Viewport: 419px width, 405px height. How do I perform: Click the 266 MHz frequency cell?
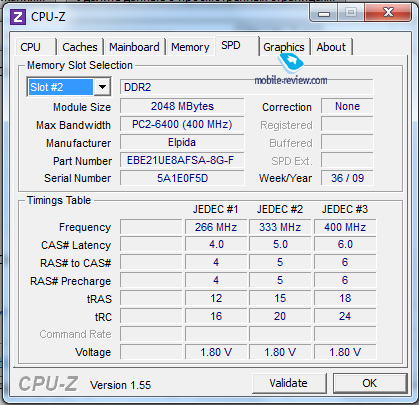(216, 227)
